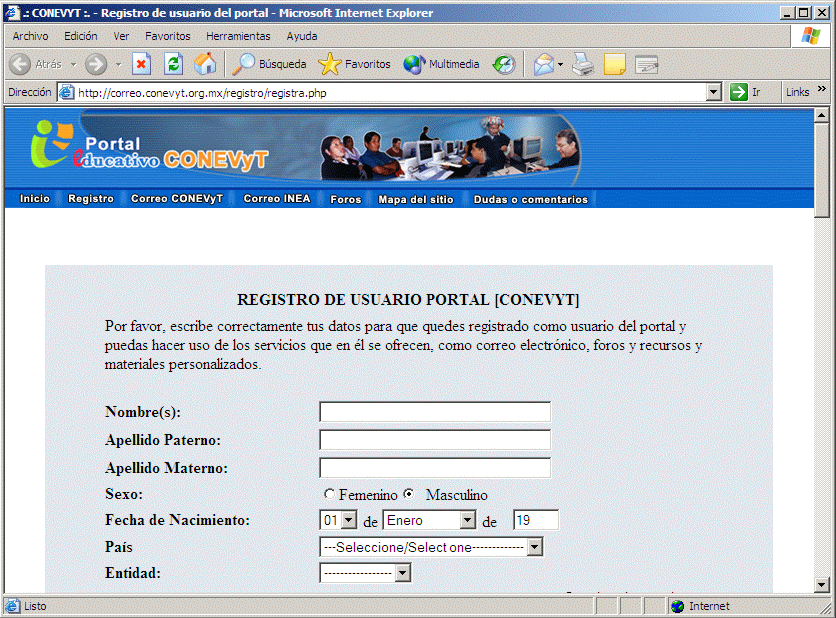The image size is (836, 618).
Task: Open the Correo INEA link
Action: pos(277,199)
